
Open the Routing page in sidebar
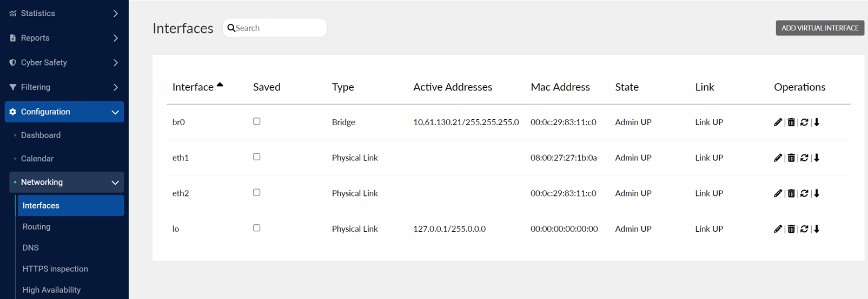coord(37,227)
